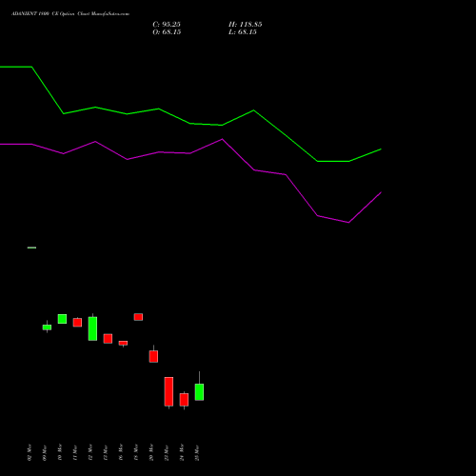Click the '25 Mar' date axis label
This screenshot has width=476, height=476.
pyautogui.click(x=197, y=452)
